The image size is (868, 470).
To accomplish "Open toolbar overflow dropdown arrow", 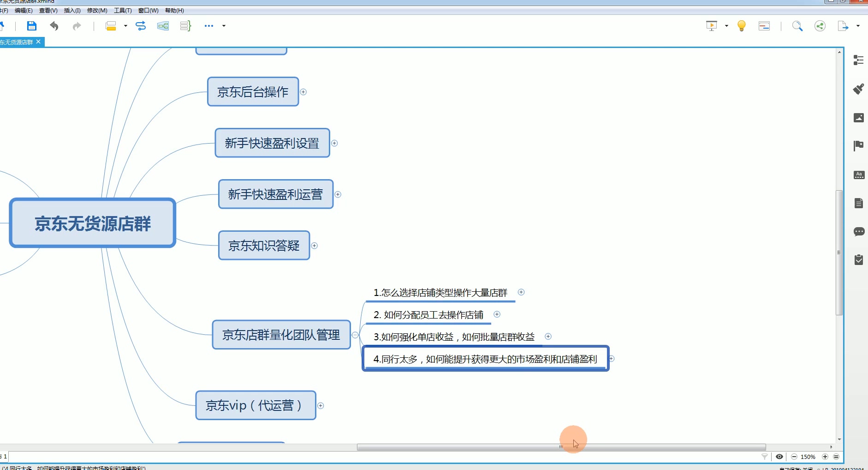I will [224, 26].
